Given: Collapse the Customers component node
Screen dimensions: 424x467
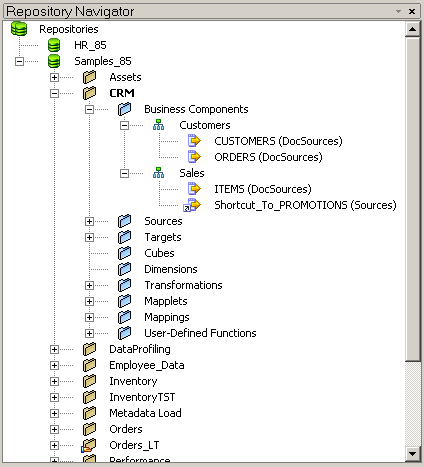Looking at the screenshot, I should click(x=124, y=125).
